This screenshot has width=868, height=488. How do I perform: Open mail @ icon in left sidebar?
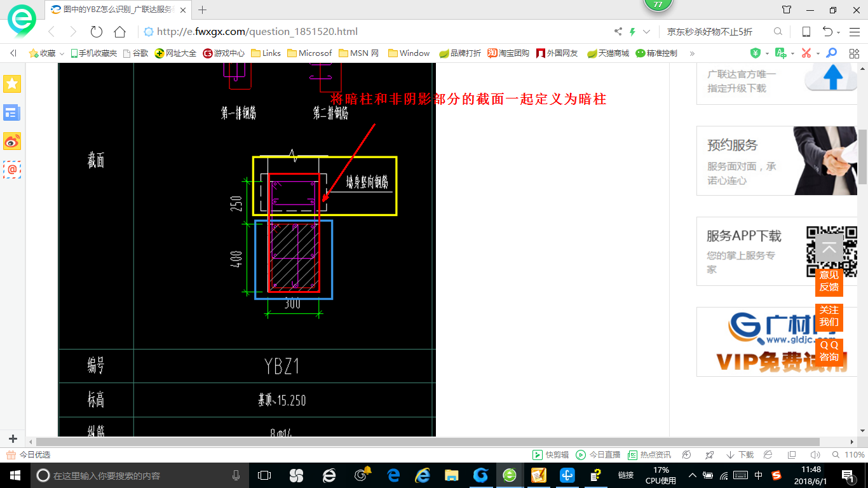[12, 170]
